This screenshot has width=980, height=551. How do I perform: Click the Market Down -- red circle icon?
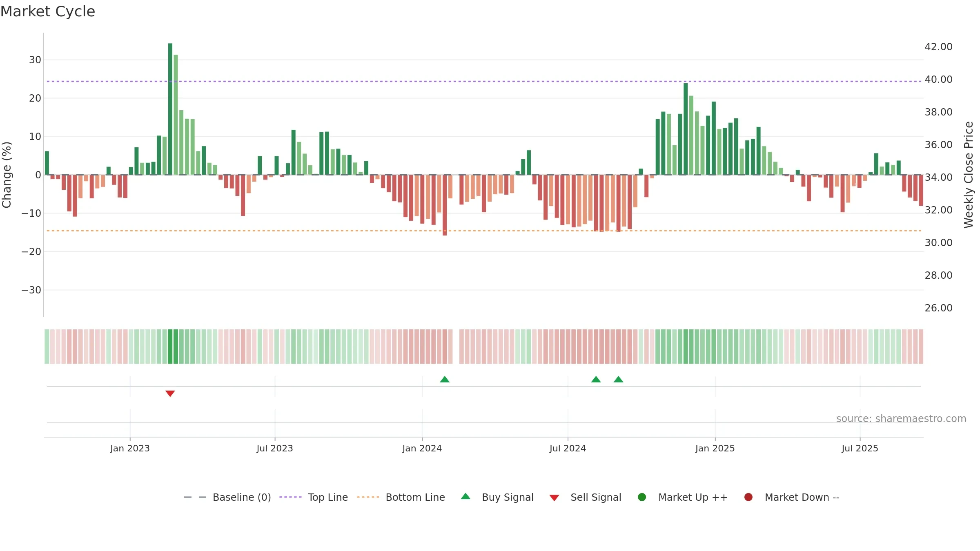coord(748,497)
